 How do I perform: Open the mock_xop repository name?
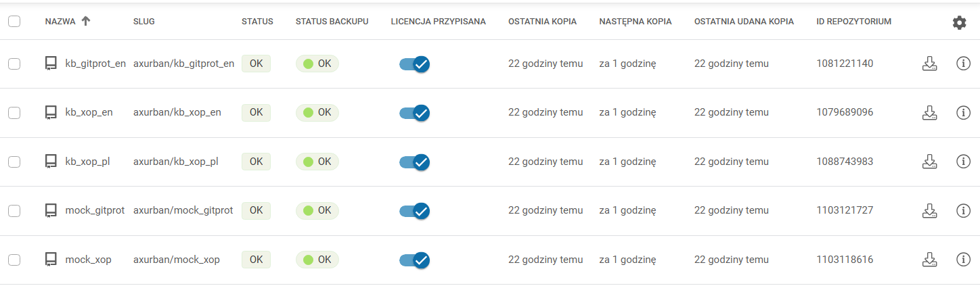[x=88, y=260]
